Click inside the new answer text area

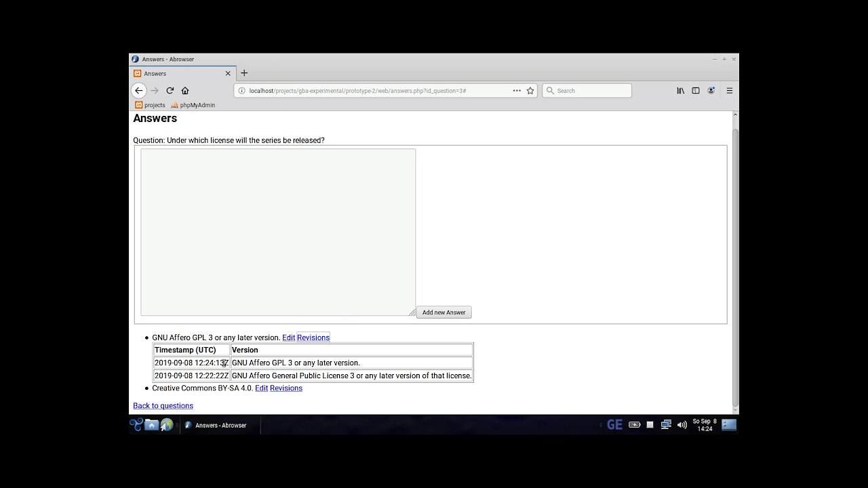(x=278, y=232)
